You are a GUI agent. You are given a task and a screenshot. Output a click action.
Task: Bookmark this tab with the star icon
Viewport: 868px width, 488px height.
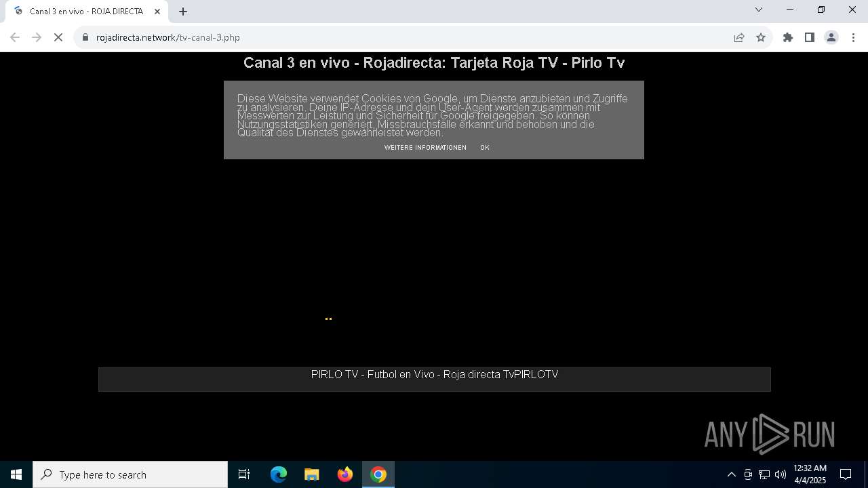coord(761,37)
